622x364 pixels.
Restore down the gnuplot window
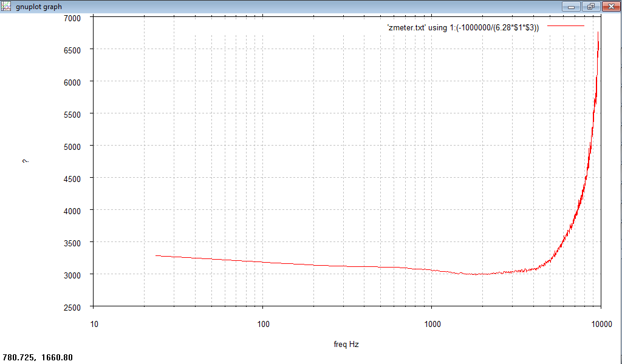point(590,6)
